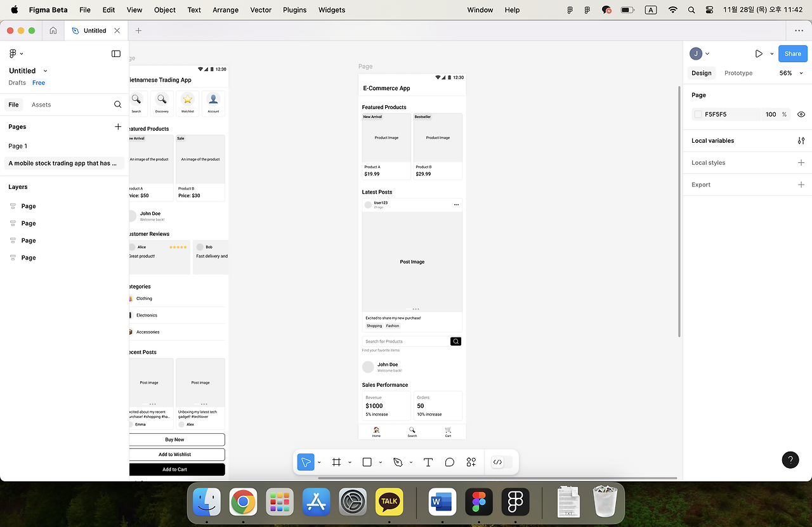Click the Present play icon
Viewport: 812px width, 527px height.
[759, 54]
